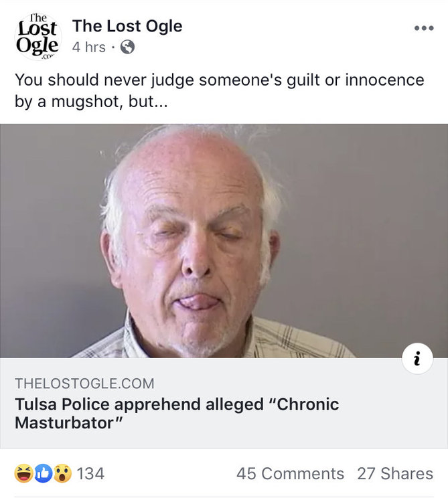Click the Wow surprised reaction emoji

62,474
